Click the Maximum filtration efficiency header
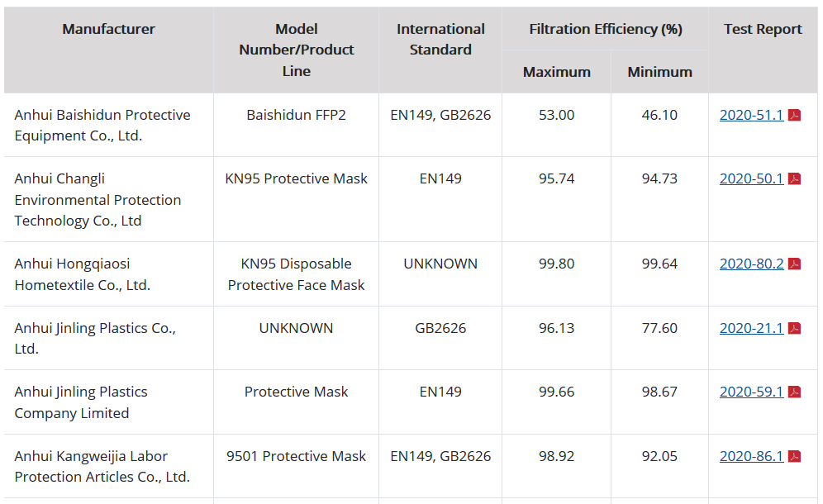Image resolution: width=823 pixels, height=504 pixels. tap(556, 72)
